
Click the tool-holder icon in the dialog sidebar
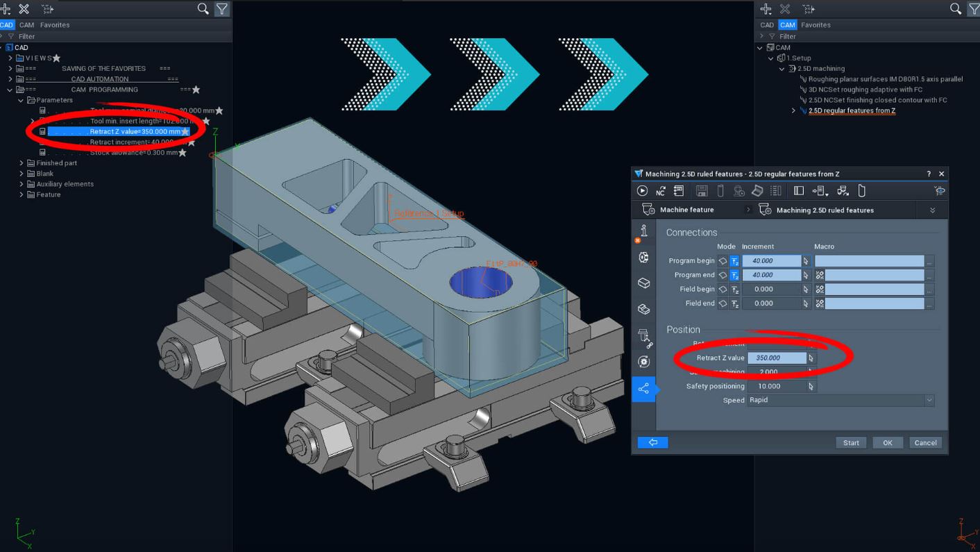[643, 335]
